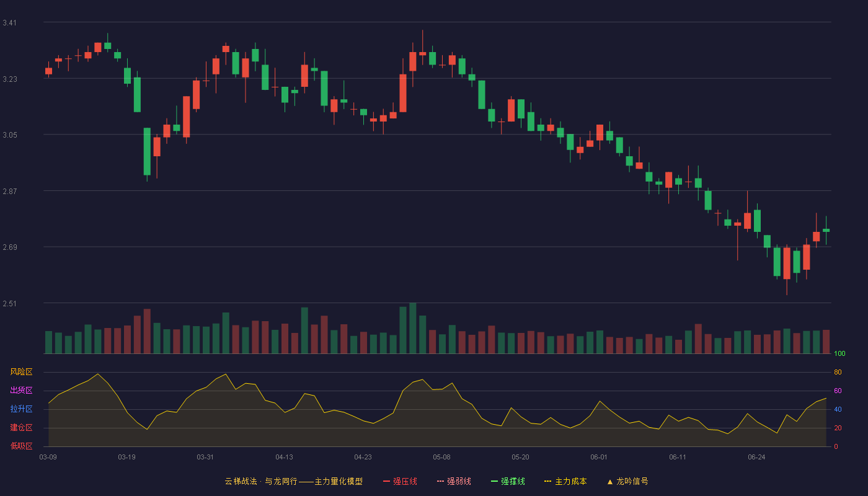Click the 3.05 price axis label
This screenshot has height=496, width=868.
click(9, 135)
